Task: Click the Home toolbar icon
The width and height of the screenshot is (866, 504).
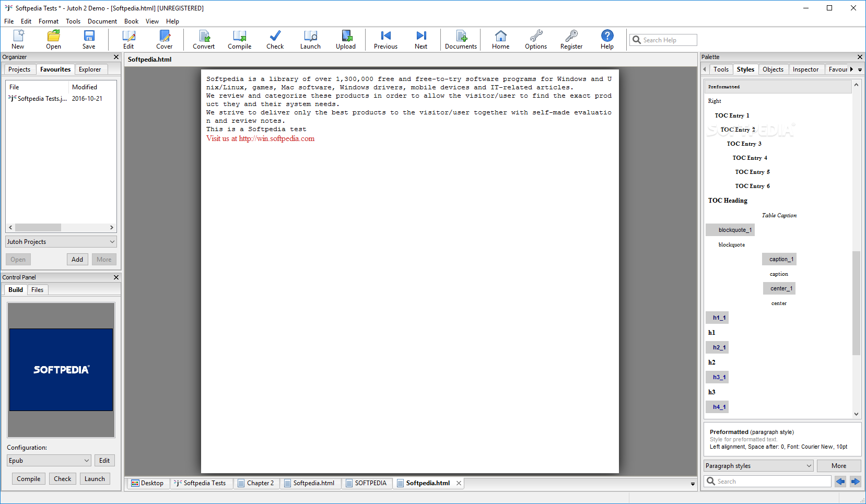Action: [x=500, y=40]
